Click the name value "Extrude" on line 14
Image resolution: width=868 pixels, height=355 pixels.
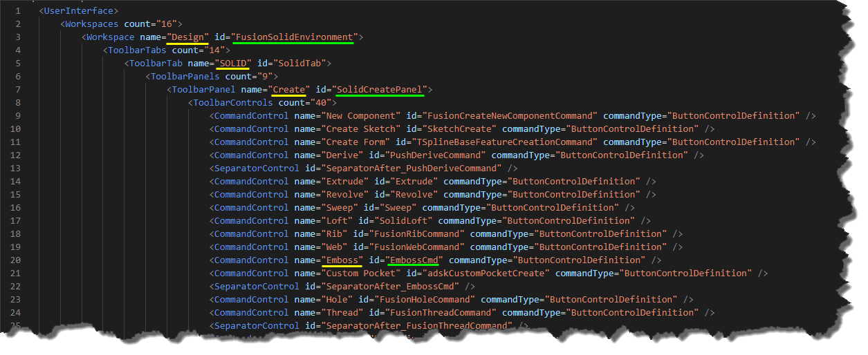click(x=345, y=181)
